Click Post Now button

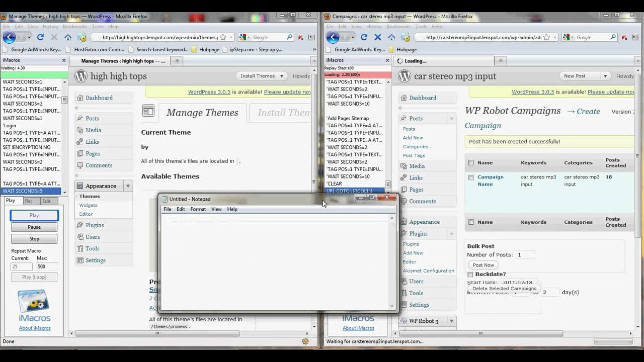483,265
